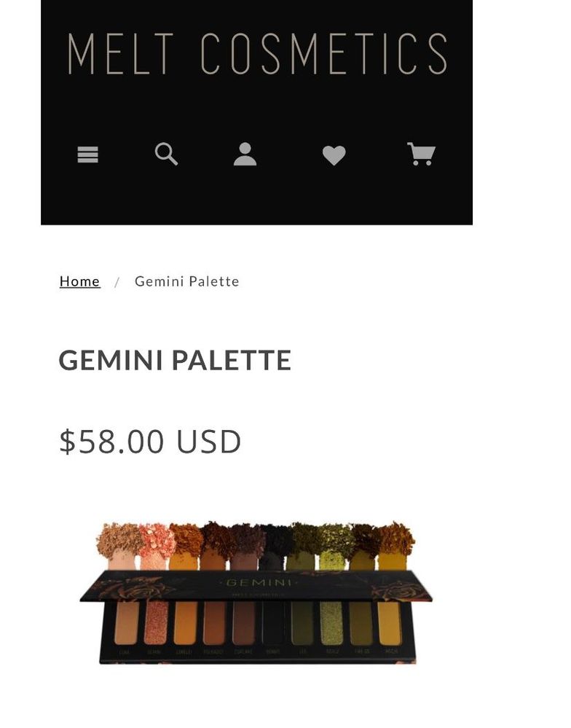This screenshot has height=728, width=571.
Task: Click the GEMINI PALETTE product title
Action: (x=175, y=360)
